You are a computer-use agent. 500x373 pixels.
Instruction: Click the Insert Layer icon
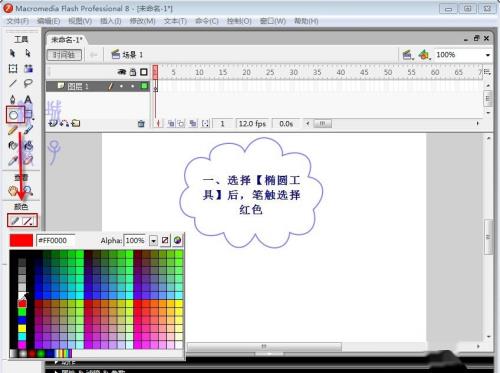(53, 124)
